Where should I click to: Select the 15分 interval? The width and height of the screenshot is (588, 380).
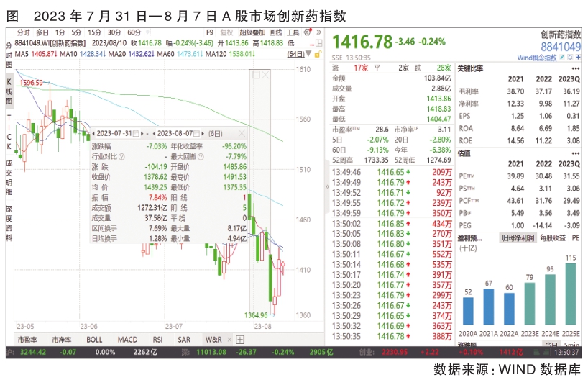[94, 32]
